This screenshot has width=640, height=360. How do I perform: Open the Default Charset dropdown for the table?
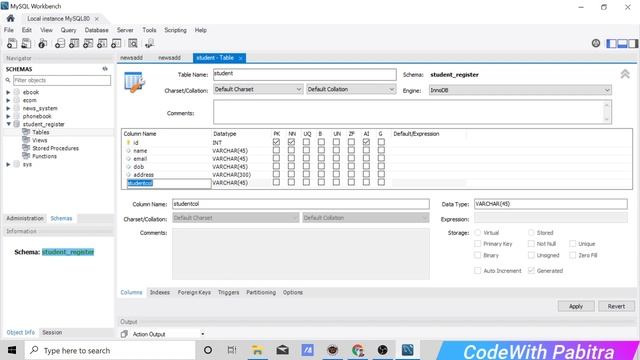[258, 89]
